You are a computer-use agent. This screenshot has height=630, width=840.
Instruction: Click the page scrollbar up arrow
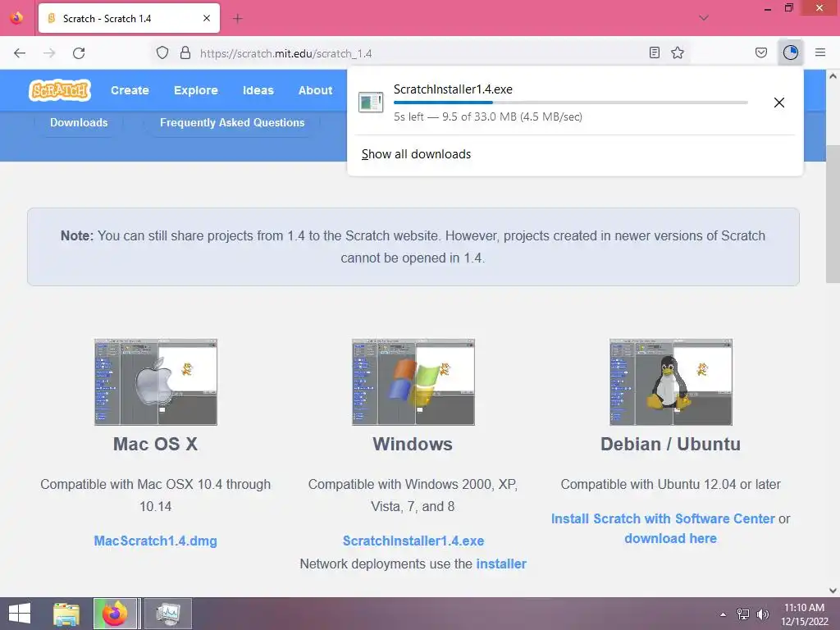tap(833, 76)
